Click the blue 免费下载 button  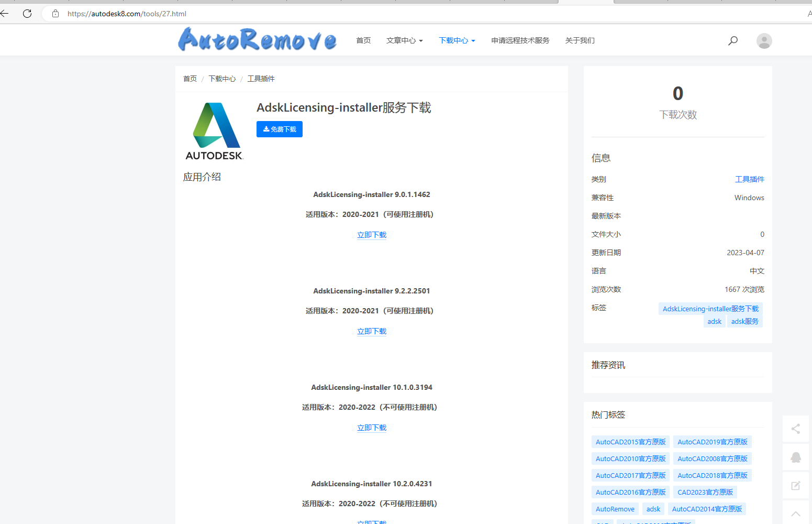tap(280, 129)
